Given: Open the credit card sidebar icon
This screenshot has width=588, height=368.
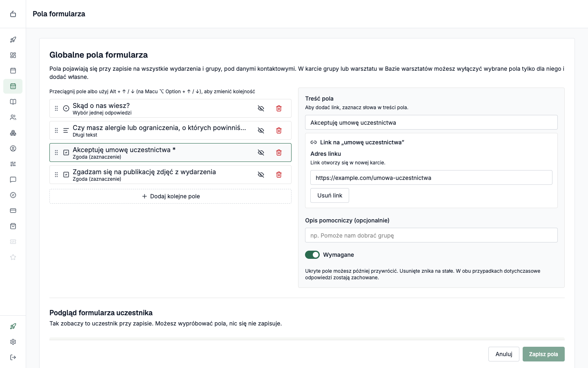Looking at the screenshot, I should pos(13,211).
